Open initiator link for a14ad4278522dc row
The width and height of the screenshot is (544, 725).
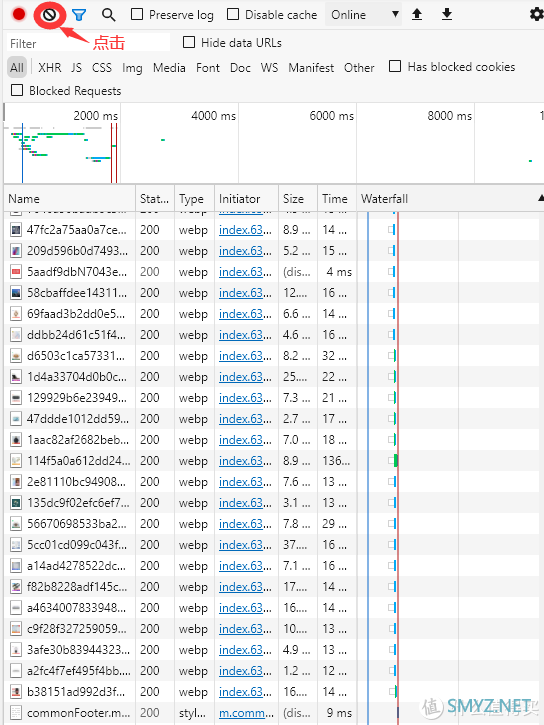coord(245,566)
